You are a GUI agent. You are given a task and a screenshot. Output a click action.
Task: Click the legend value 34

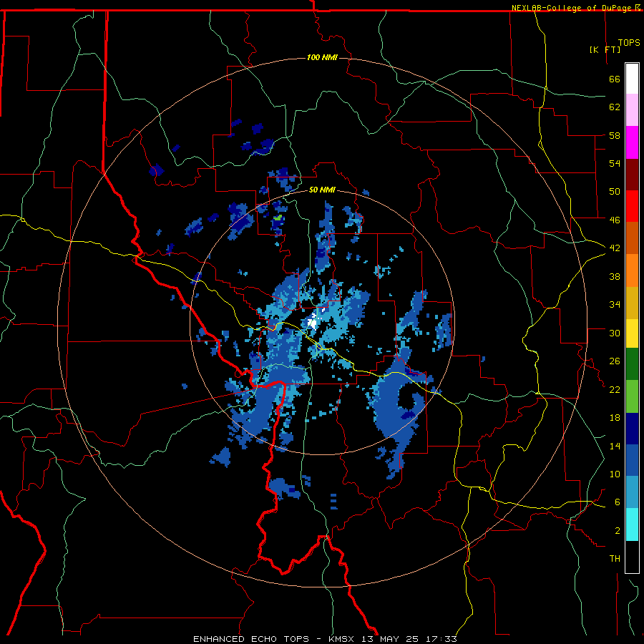[615, 305]
